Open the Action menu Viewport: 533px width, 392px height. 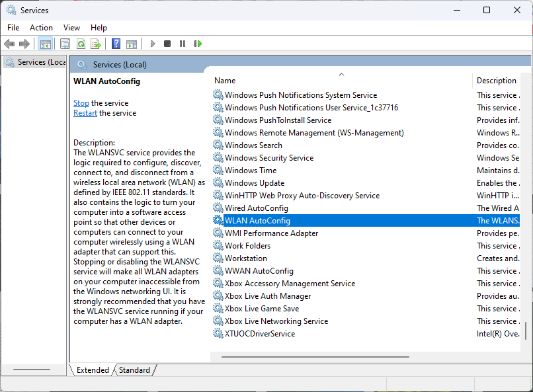(x=41, y=28)
